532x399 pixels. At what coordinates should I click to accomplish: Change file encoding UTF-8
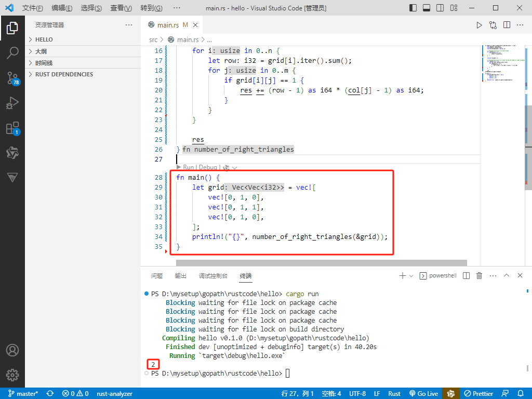[357, 394]
